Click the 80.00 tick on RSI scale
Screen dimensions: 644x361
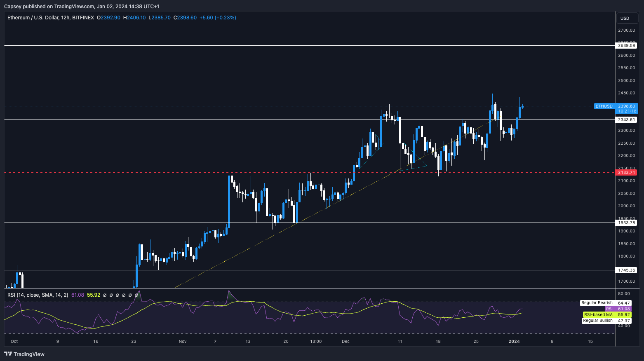pyautogui.click(x=624, y=294)
